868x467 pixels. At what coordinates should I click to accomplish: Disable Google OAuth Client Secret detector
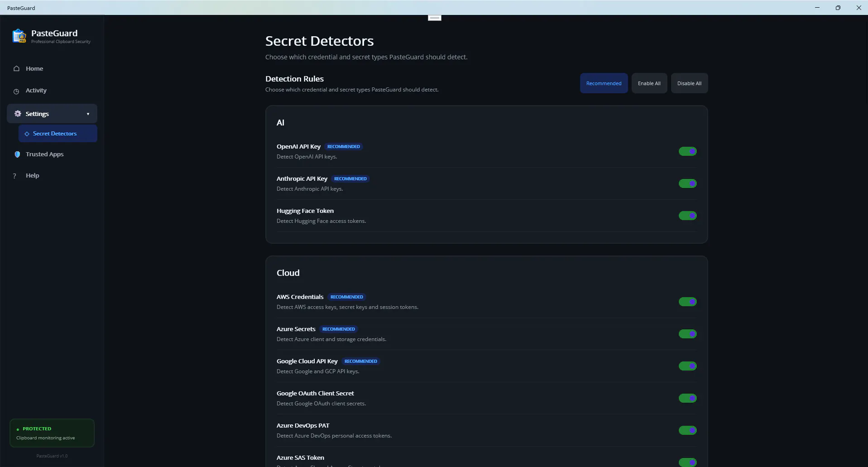[x=687, y=398]
